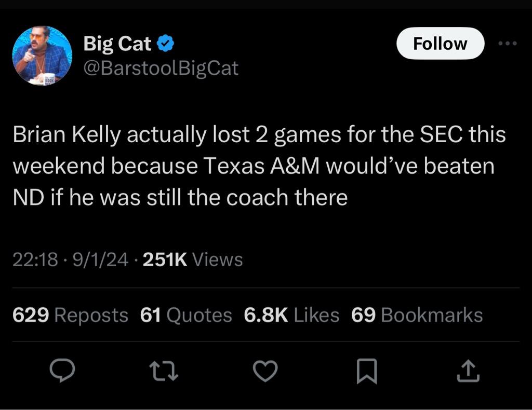The image size is (532, 410).
Task: Open the three-dot more options menu
Action: click(507, 44)
